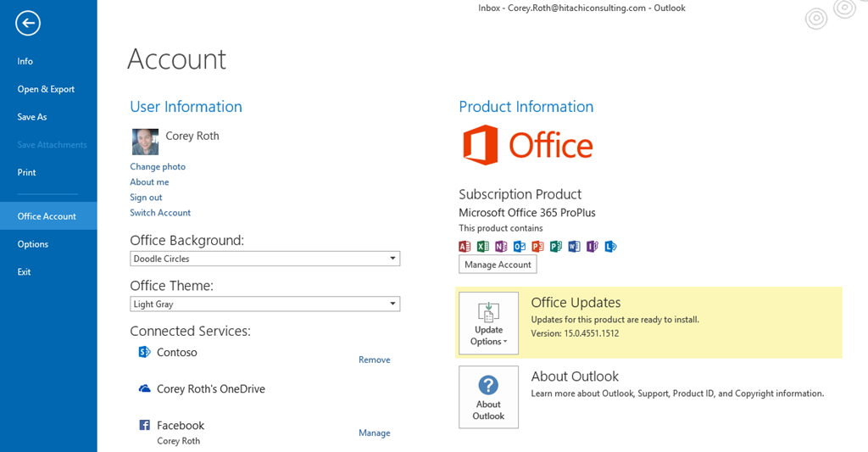Click the Publisher product icon

(556, 247)
